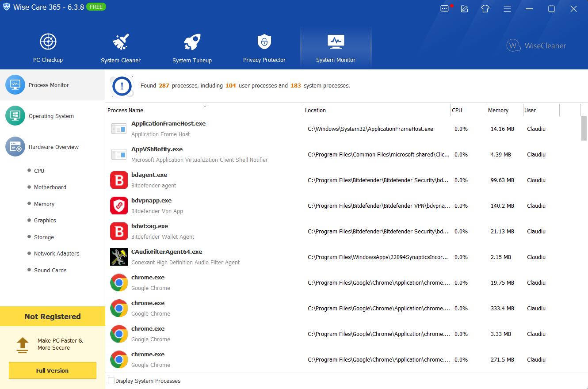Screen dimensions: 588x389
Task: Click the ApplicationFrameHost.exe window icon
Action: (119, 129)
